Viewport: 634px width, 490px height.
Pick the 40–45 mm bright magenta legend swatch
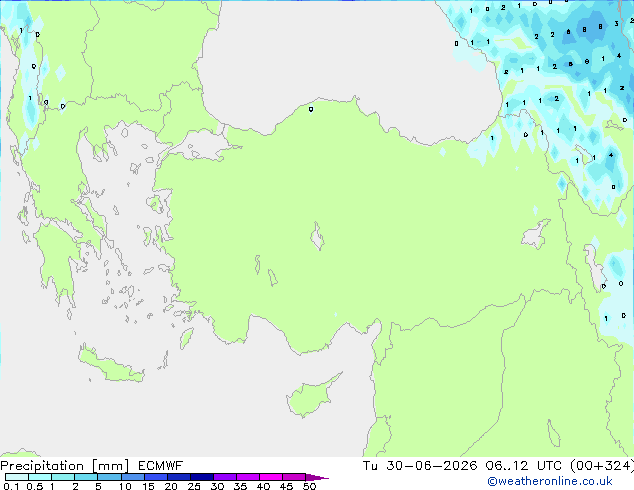click(x=271, y=477)
